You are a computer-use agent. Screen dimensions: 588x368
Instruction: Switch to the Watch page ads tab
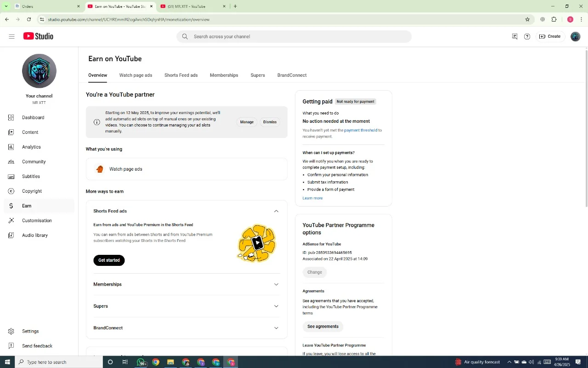click(136, 75)
